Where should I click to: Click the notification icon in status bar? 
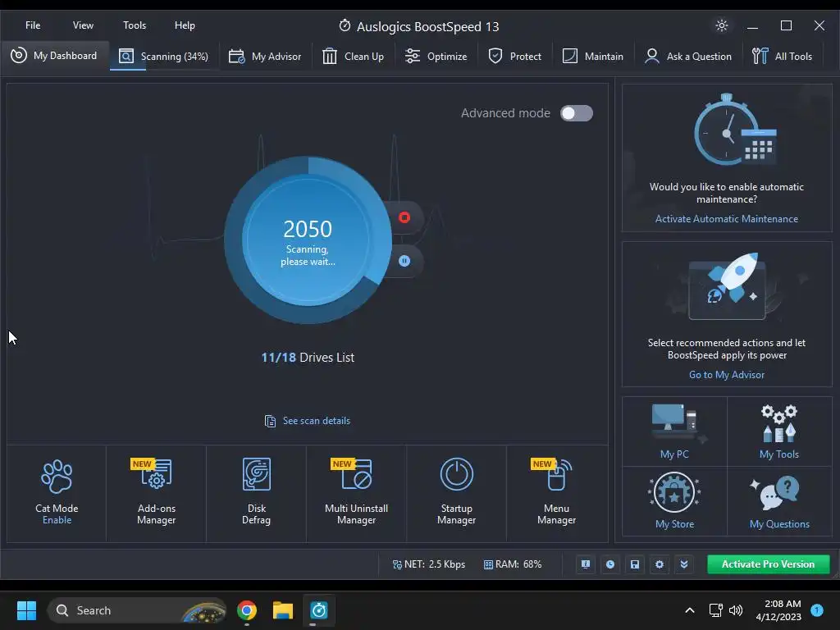[586, 564]
